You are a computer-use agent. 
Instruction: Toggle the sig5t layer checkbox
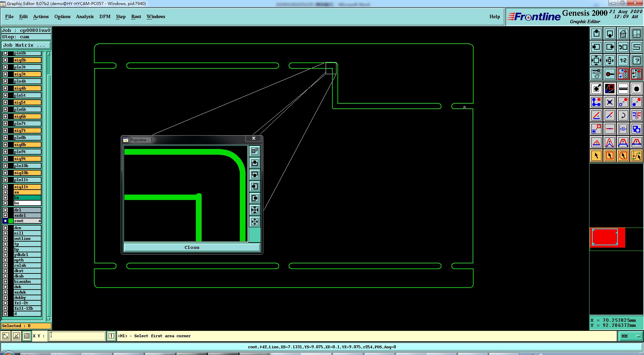5,102
